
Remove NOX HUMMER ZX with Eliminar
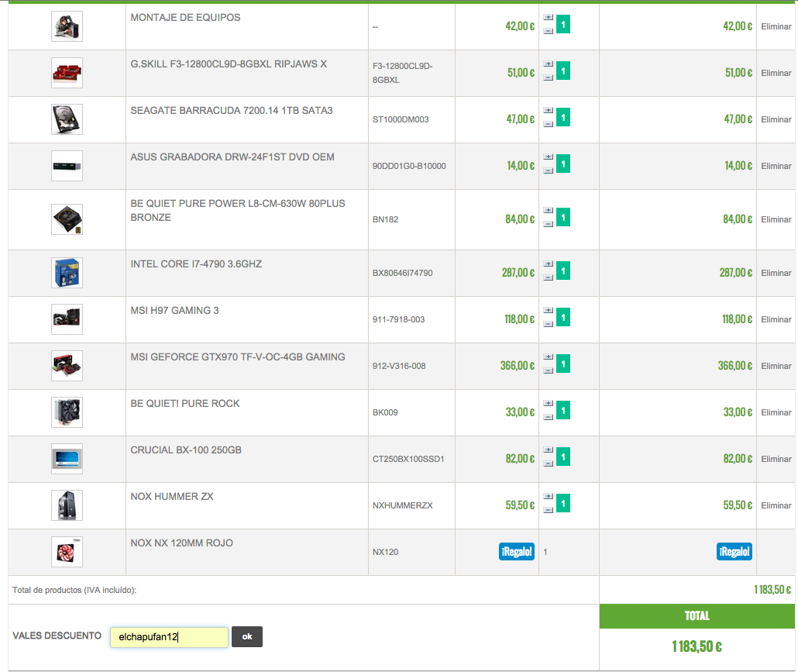(x=776, y=505)
